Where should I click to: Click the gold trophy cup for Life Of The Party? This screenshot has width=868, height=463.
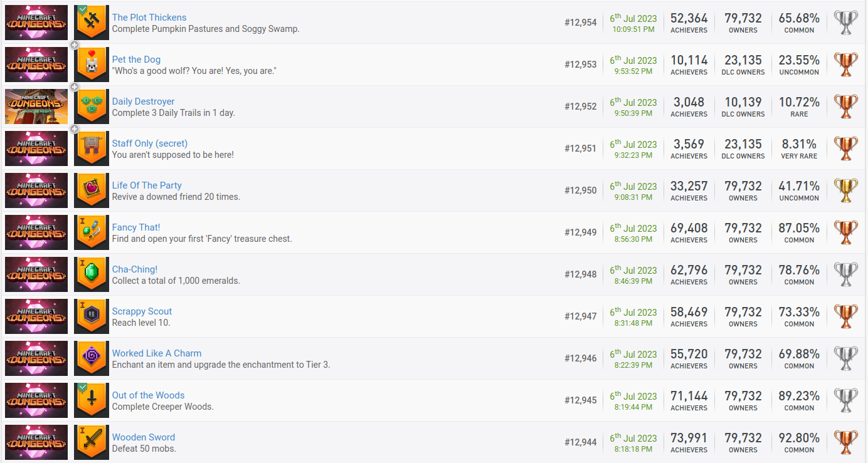tap(845, 190)
